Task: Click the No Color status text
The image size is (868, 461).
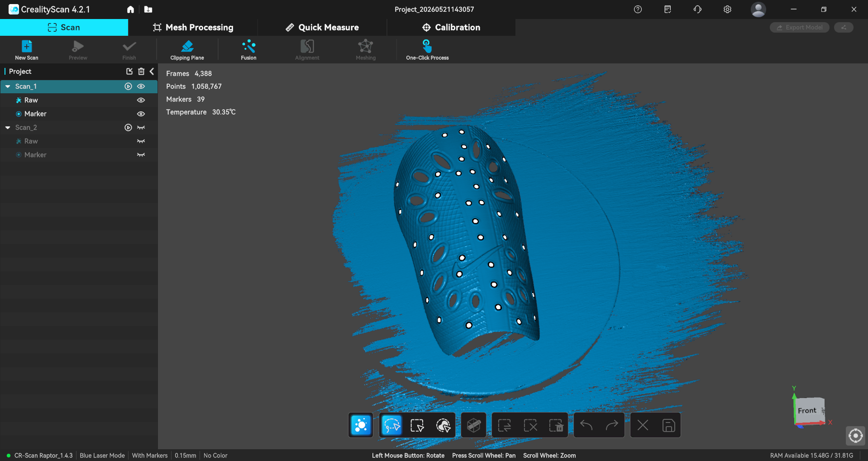Action: point(215,456)
